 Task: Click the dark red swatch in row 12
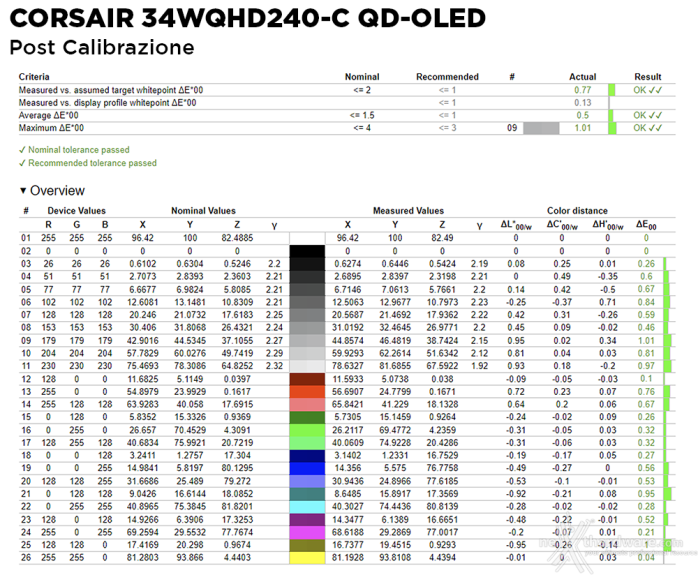[x=307, y=379]
